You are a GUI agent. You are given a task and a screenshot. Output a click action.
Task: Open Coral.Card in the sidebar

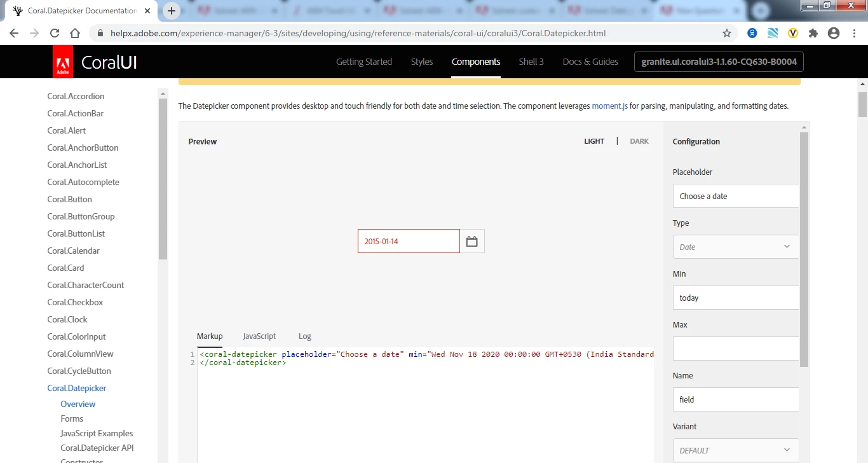(65, 268)
